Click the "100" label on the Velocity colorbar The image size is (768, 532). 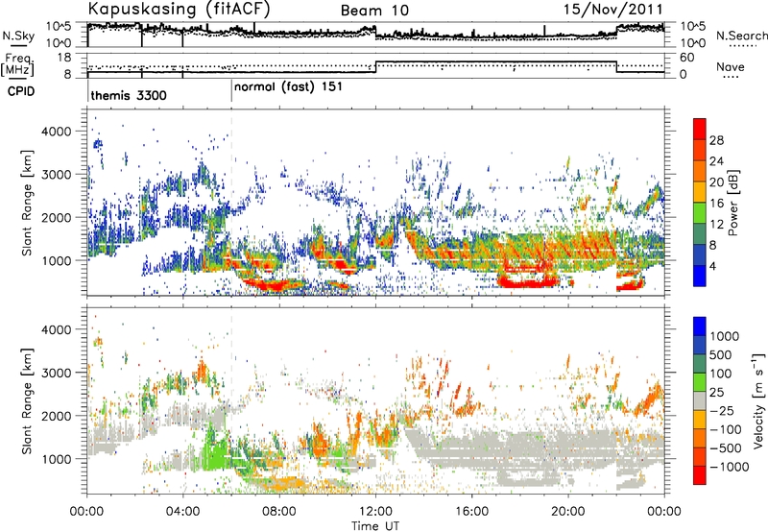tap(721, 374)
